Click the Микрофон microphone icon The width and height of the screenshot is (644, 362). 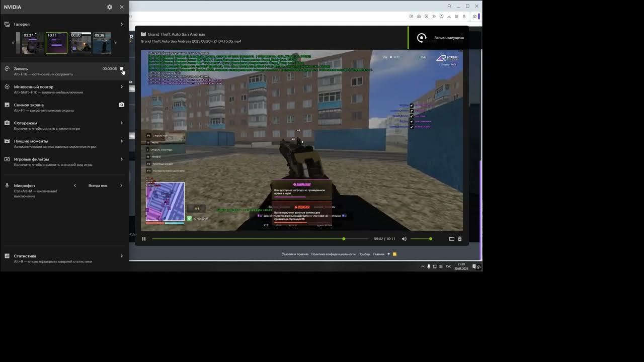[x=7, y=186]
